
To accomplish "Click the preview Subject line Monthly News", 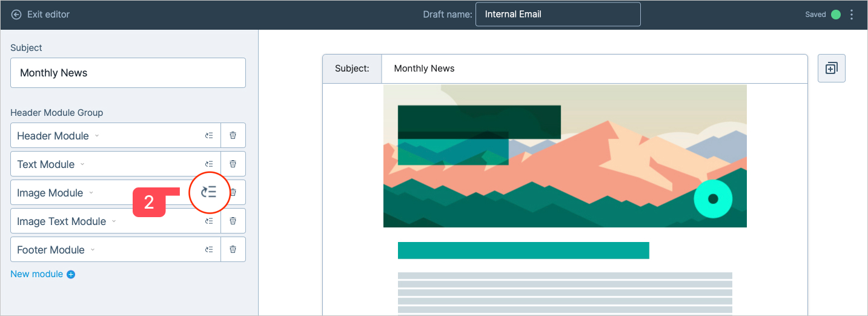I will tap(424, 69).
